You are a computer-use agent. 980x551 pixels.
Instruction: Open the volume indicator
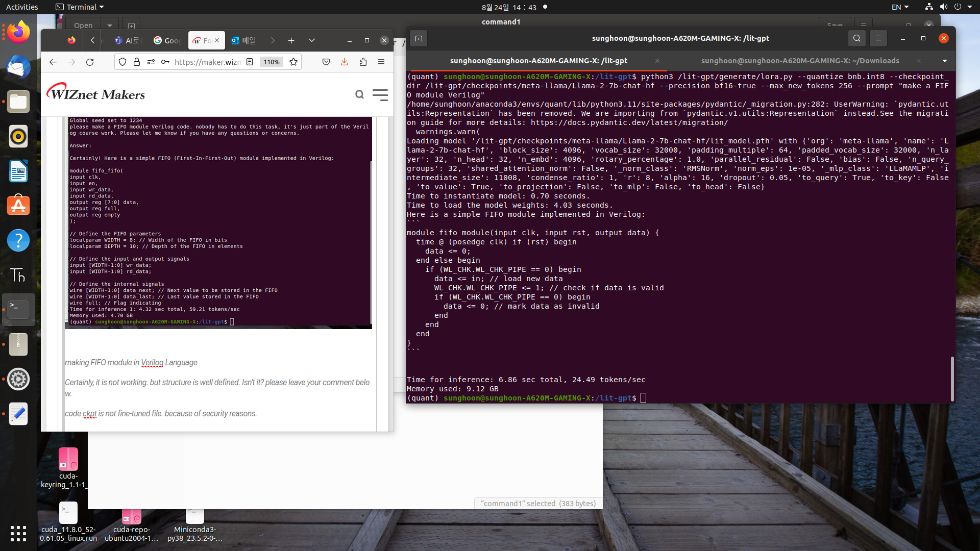click(943, 7)
